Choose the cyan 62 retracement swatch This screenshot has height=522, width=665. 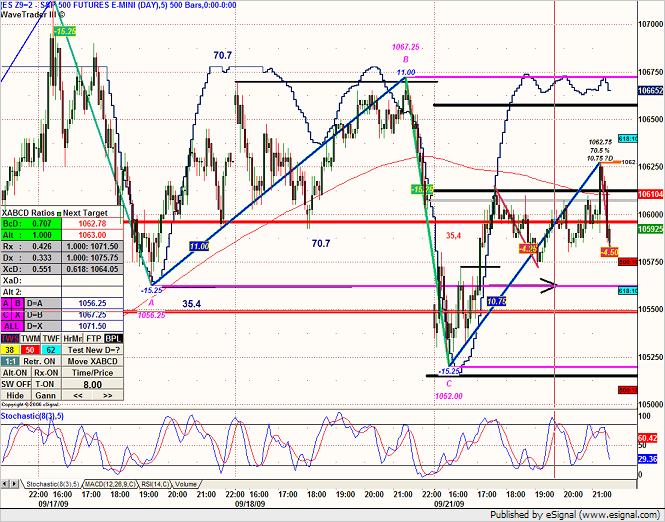click(51, 350)
